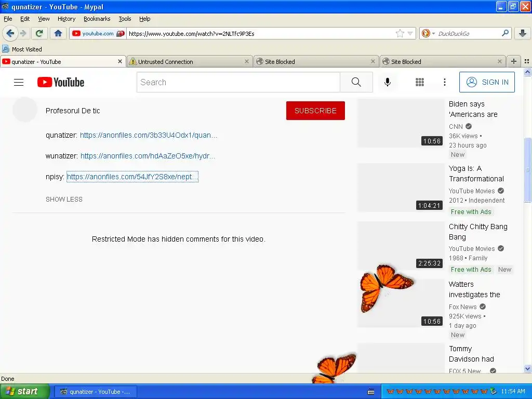Screen dimensions: 532x399
Task: Open the npisy anonfiles link
Action: pyautogui.click(x=132, y=177)
